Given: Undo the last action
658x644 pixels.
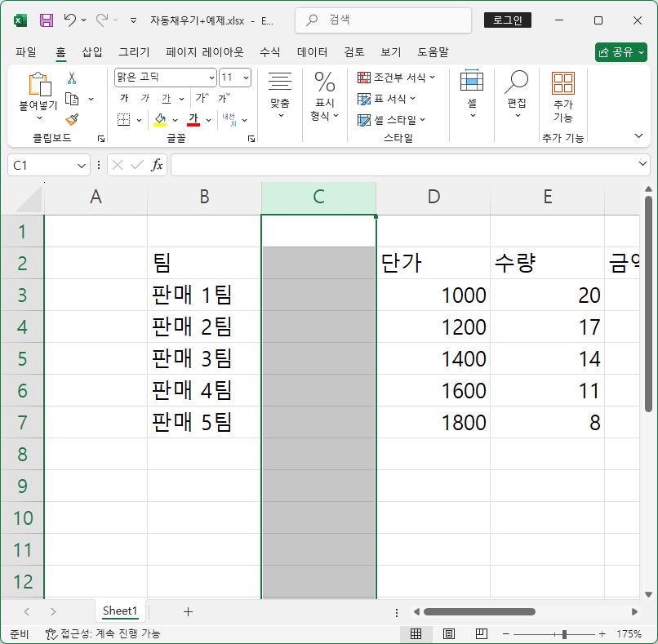Looking at the screenshot, I should pyautogui.click(x=70, y=20).
